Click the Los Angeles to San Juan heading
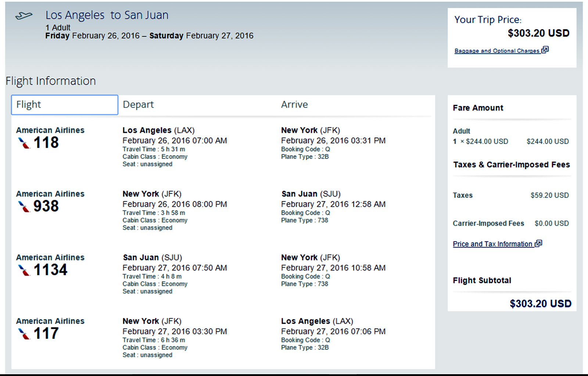Screen dimensions: 588x376 coord(107,15)
